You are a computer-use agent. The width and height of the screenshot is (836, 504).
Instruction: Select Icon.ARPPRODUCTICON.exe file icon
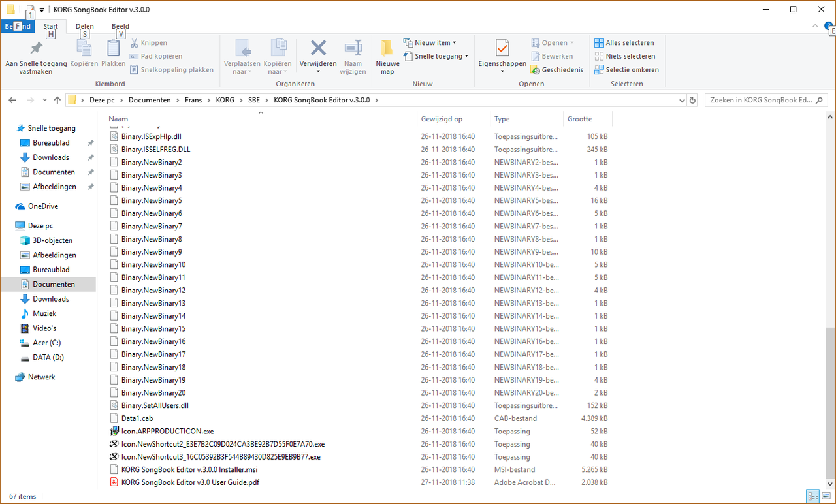114,432
